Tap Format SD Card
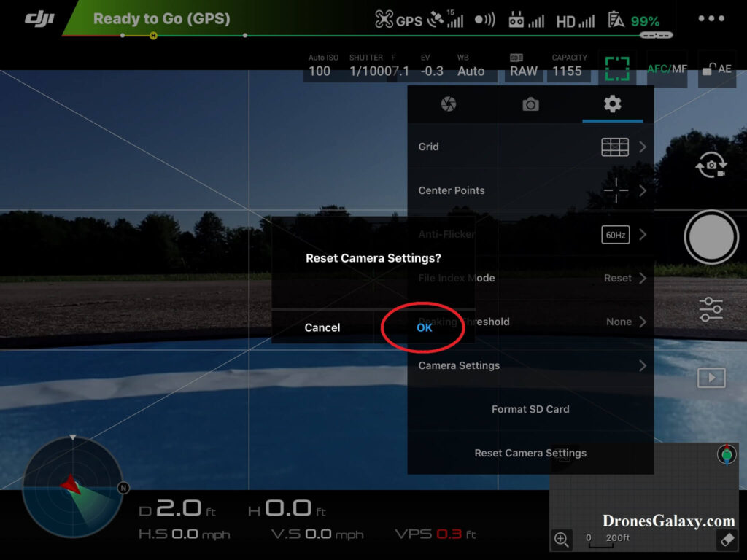The image size is (747, 560). tap(530, 409)
